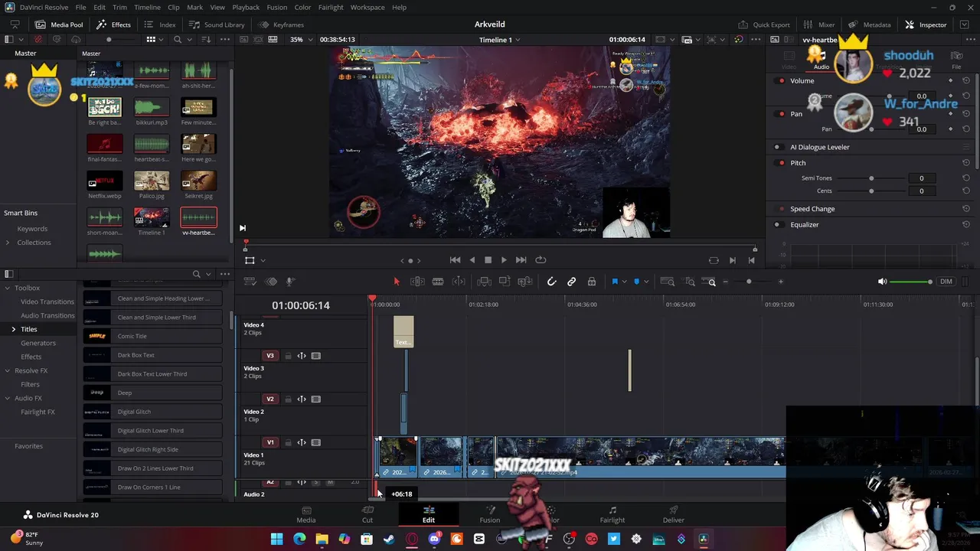The height and width of the screenshot is (551, 980).
Task: Go to first frame transport button
Action: click(455, 260)
